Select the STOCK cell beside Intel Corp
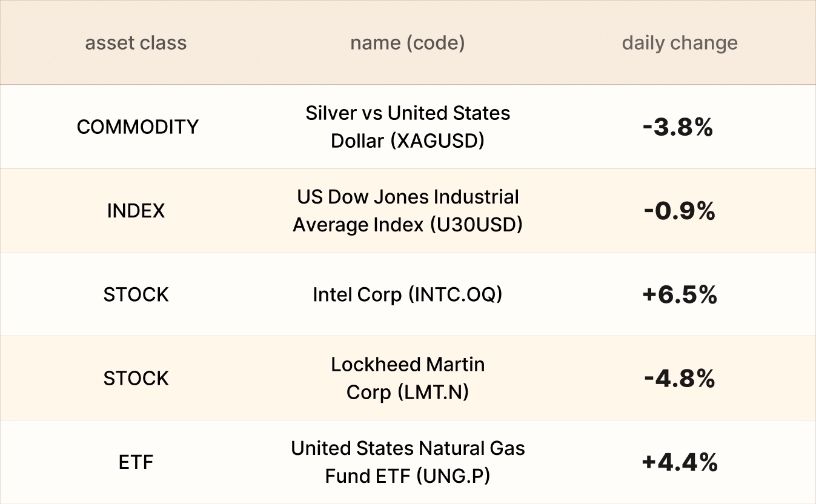The height and width of the screenshot is (504, 816). (x=136, y=294)
